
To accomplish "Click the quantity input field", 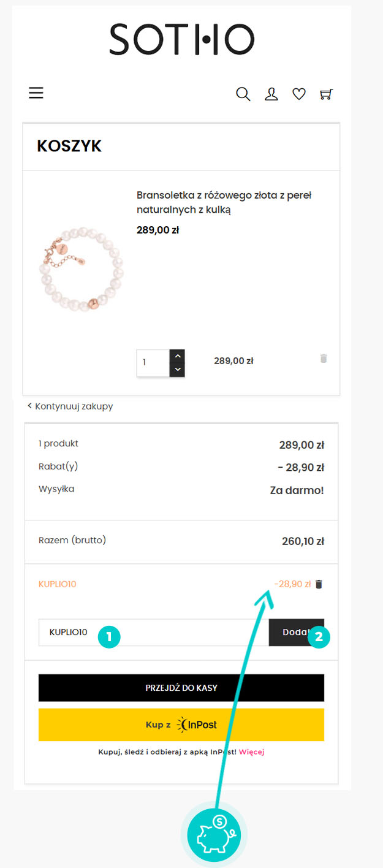I will click(x=153, y=363).
